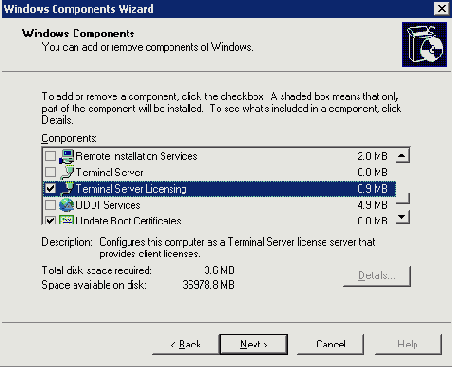
Task: Click the 4.9 MB size value
Action: [372, 205]
